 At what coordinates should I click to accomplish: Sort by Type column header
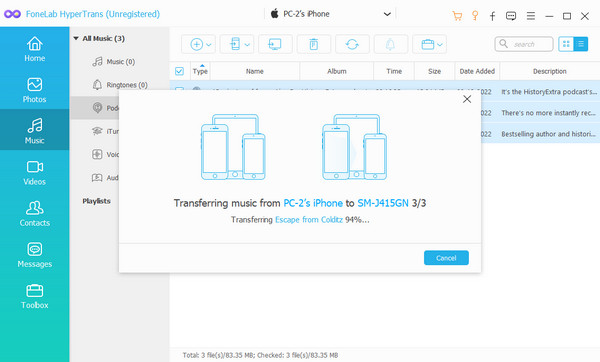pos(200,71)
